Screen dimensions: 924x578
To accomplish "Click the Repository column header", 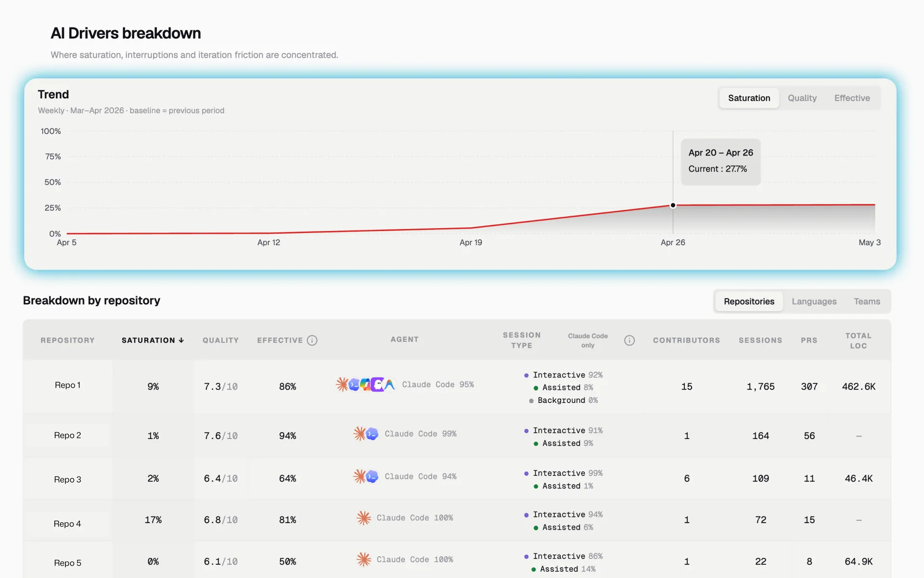I will point(67,340).
